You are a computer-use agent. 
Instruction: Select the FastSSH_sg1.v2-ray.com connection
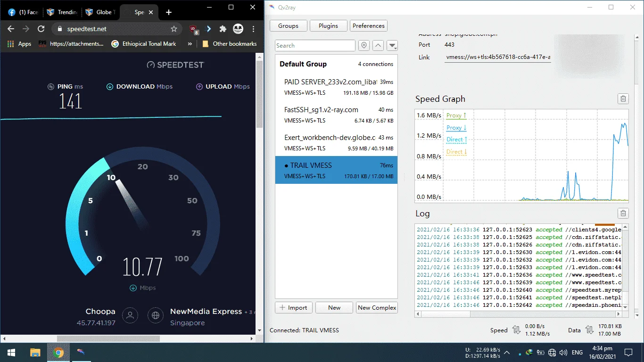point(336,115)
